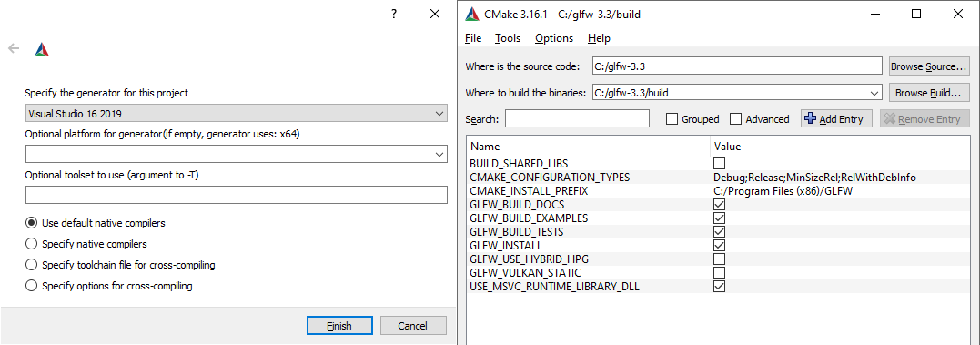Click the Remove Entry button
Screen dimensions: 980x345
pyautogui.click(x=924, y=118)
